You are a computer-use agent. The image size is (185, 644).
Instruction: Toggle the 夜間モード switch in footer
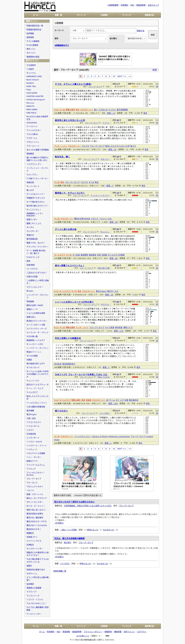point(107,636)
